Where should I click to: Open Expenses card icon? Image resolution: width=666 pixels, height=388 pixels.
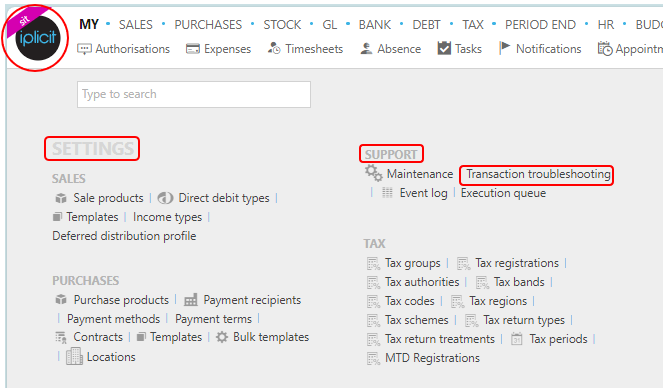pos(192,49)
